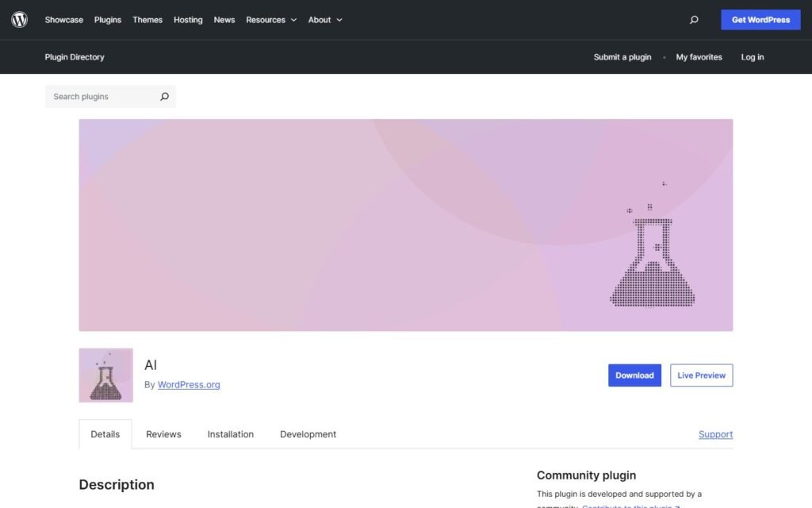Open the Hosting menu item
Screen dimensions: 812x508
pyautogui.click(x=188, y=20)
